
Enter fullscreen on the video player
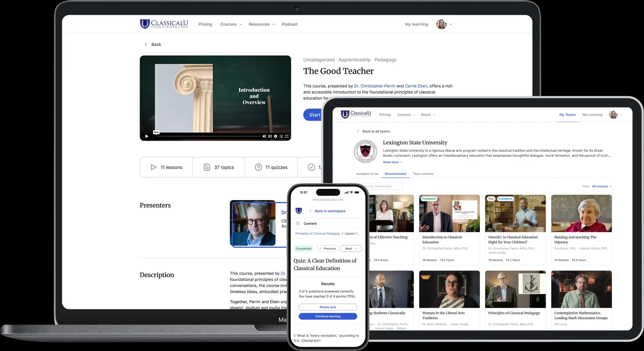(x=287, y=136)
